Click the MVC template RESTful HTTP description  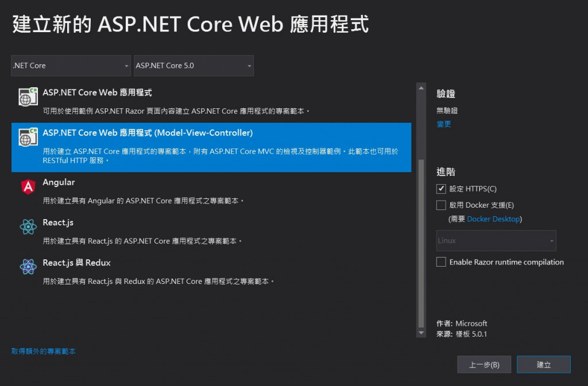[220, 156]
